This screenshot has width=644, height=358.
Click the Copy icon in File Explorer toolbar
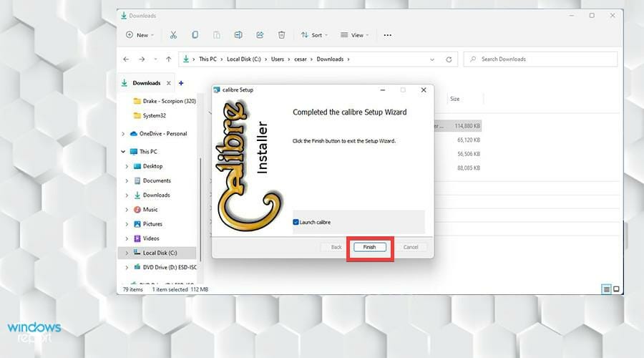195,35
